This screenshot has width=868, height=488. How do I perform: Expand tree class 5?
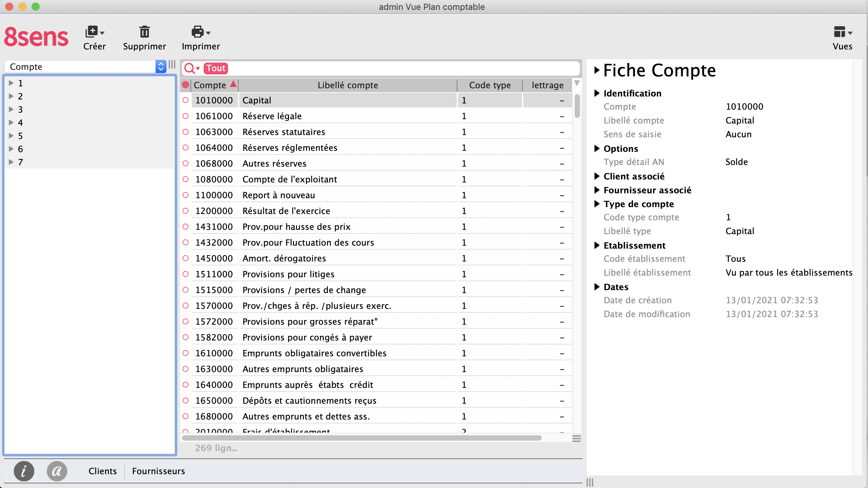point(11,135)
